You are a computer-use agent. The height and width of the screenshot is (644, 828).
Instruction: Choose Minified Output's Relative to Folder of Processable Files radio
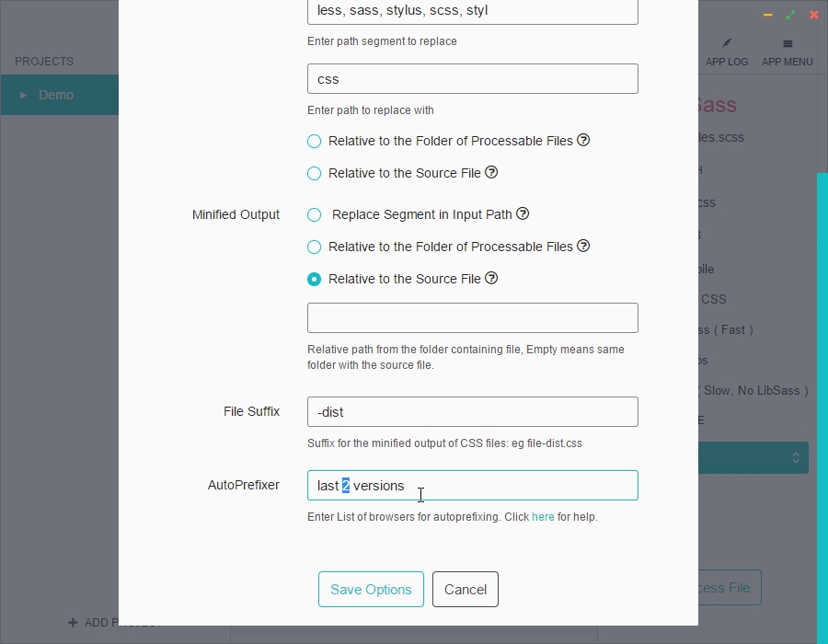[315, 247]
